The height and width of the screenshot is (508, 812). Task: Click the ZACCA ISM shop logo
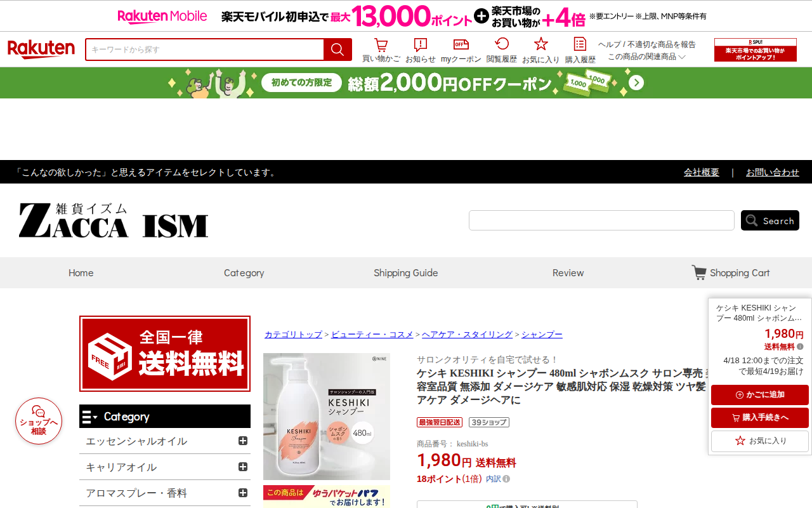tap(114, 220)
